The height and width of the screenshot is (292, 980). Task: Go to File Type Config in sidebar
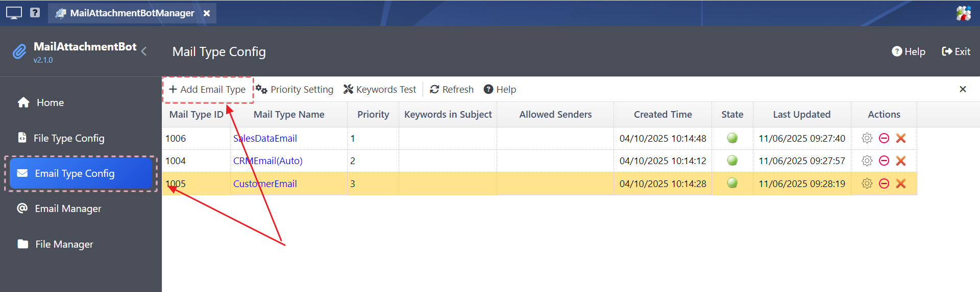(68, 138)
